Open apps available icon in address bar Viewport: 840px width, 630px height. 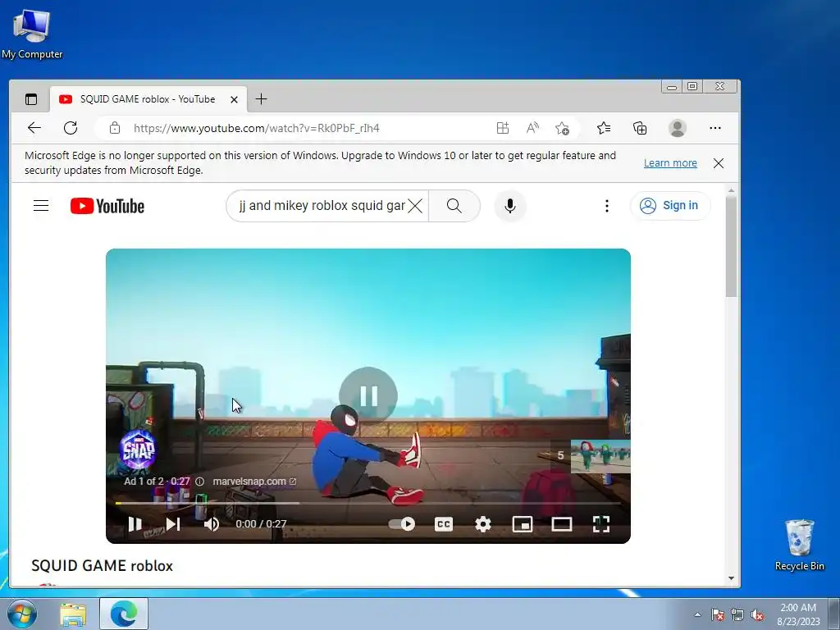[x=503, y=128]
